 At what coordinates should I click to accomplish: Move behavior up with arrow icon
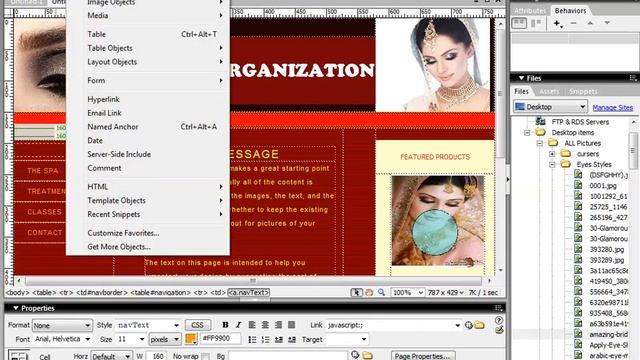click(590, 23)
